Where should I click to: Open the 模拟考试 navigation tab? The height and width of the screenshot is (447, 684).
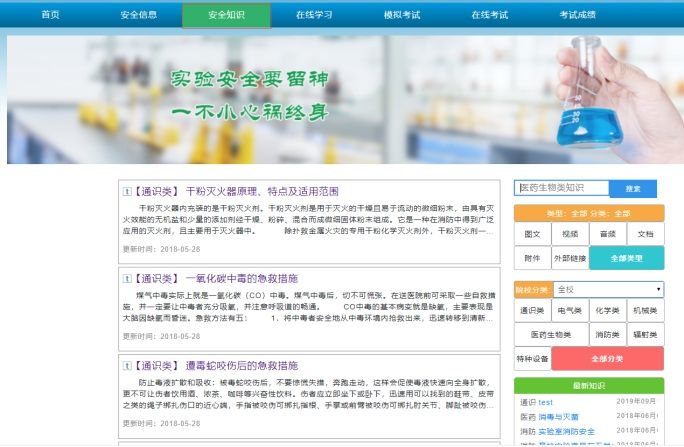pyautogui.click(x=401, y=15)
